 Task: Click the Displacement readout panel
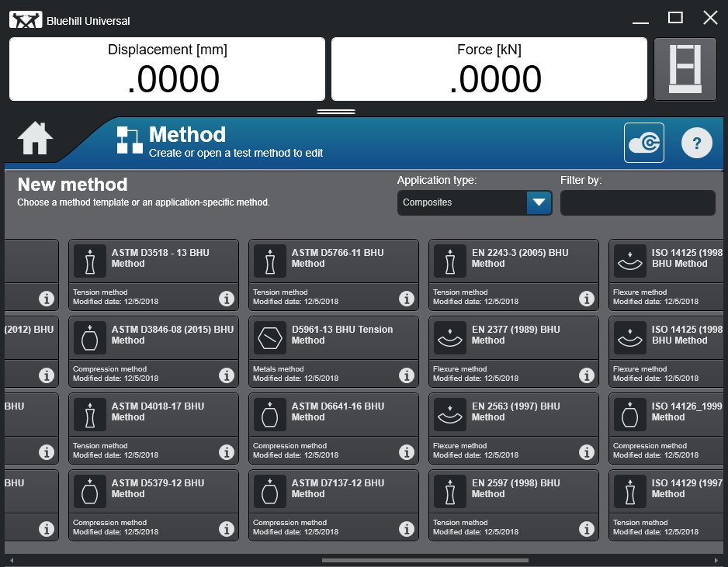pos(167,69)
